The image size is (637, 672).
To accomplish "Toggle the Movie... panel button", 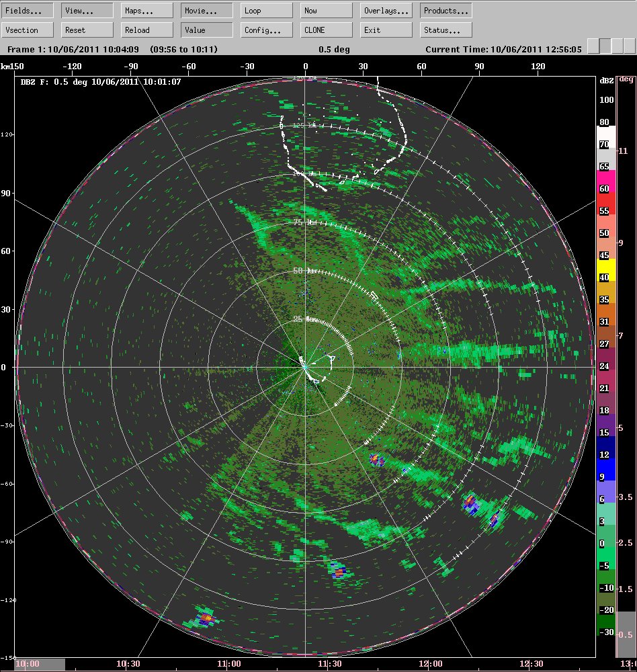I will pos(207,11).
